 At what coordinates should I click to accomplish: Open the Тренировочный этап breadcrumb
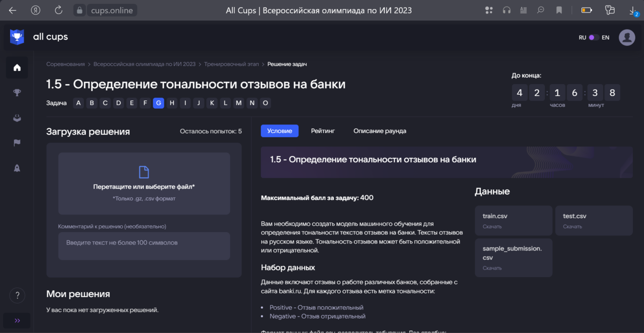[x=231, y=64]
